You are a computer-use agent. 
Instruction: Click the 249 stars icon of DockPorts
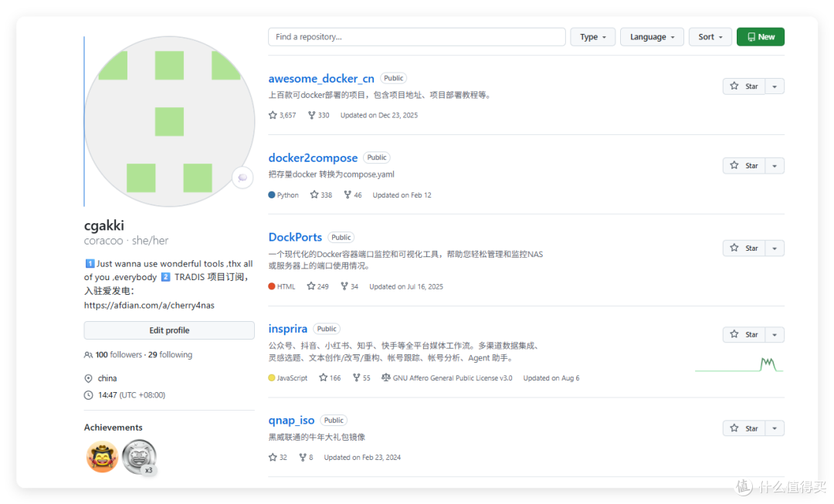coord(311,286)
